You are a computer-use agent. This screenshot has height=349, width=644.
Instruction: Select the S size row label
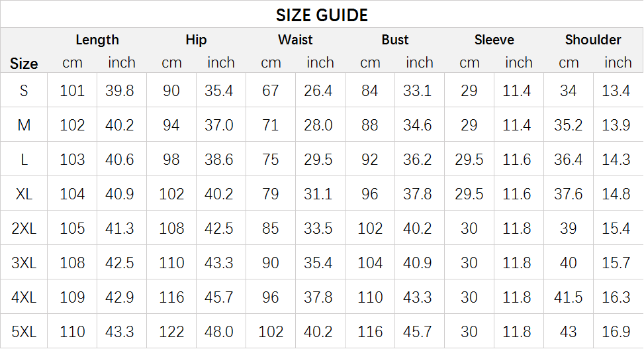pyautogui.click(x=24, y=91)
